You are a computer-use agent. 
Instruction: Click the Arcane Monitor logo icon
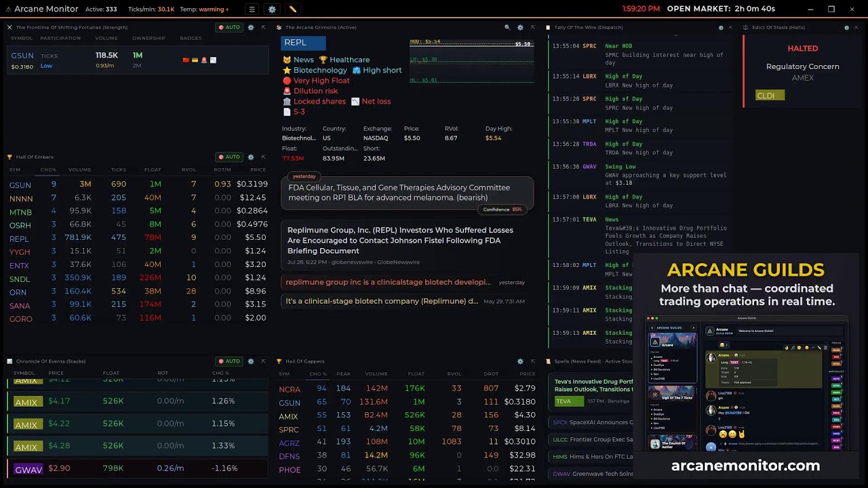[x=8, y=9]
